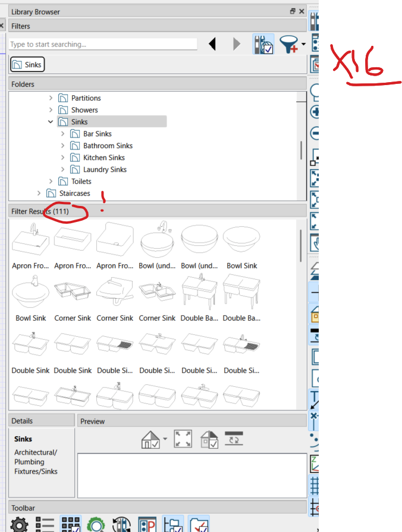Click the preview rotate plan view icon

pos(234,439)
